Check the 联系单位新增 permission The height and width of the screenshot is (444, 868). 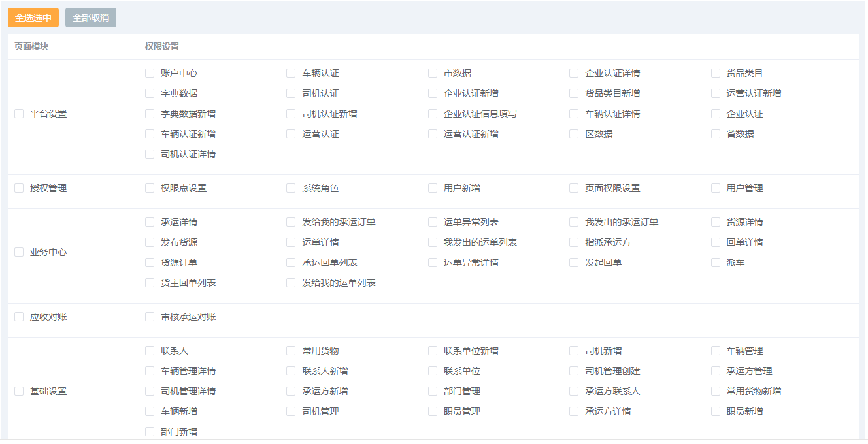click(x=433, y=351)
